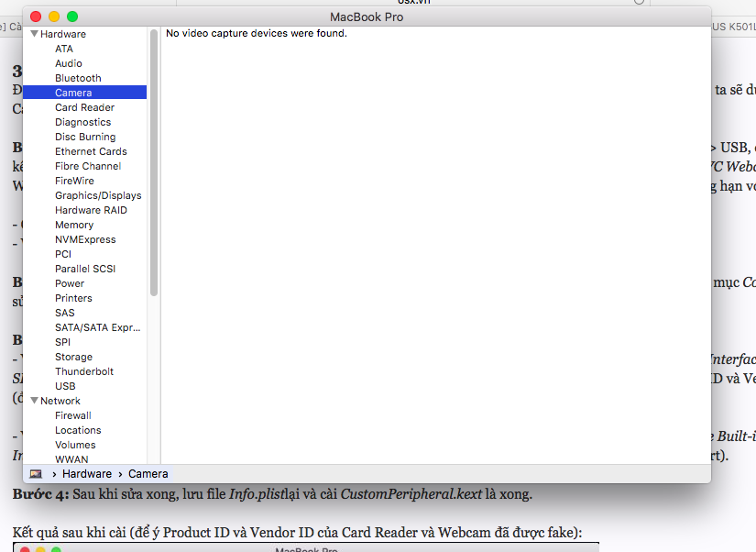Show USB device information
Viewport: 756px width, 552px height.
point(65,386)
